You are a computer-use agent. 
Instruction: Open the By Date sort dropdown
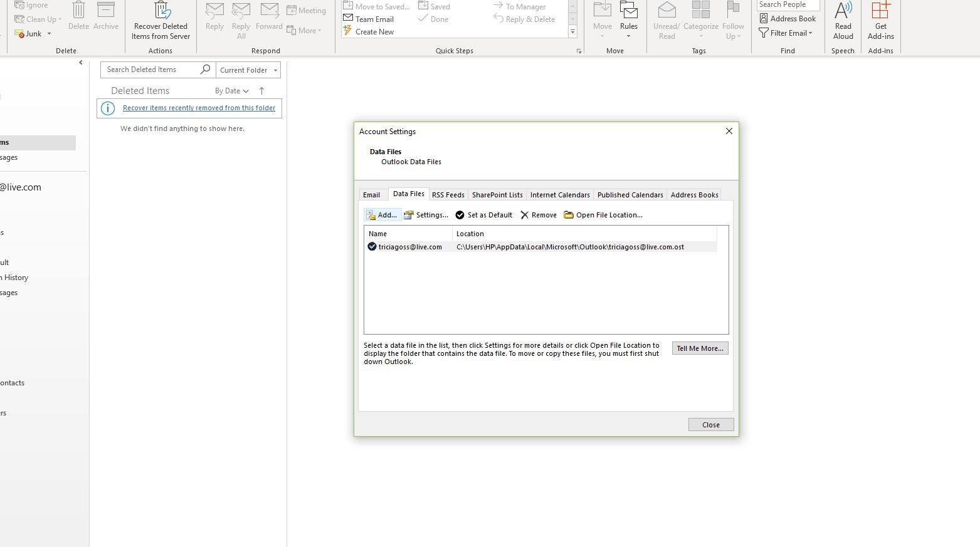pos(231,91)
